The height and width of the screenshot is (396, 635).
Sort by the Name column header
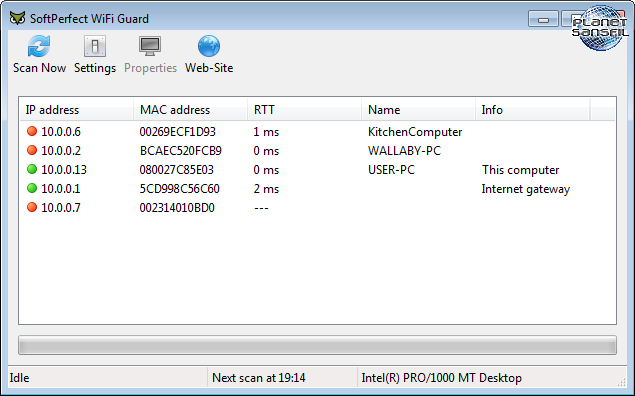418,110
